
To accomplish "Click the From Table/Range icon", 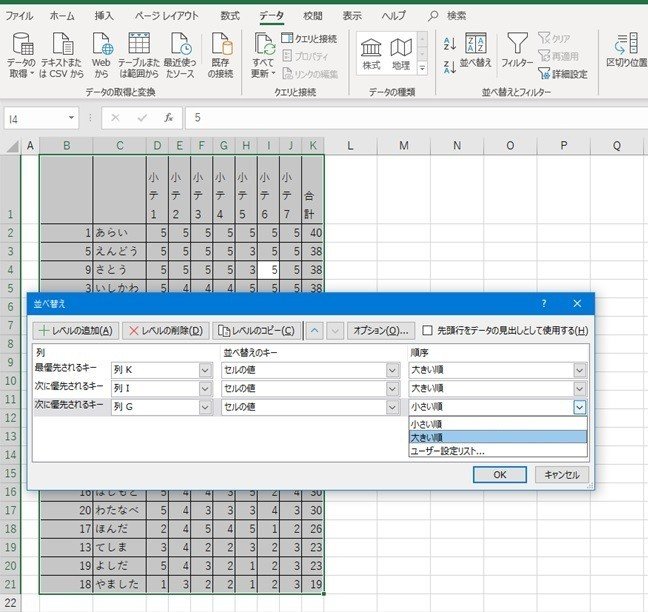I will pos(139,55).
